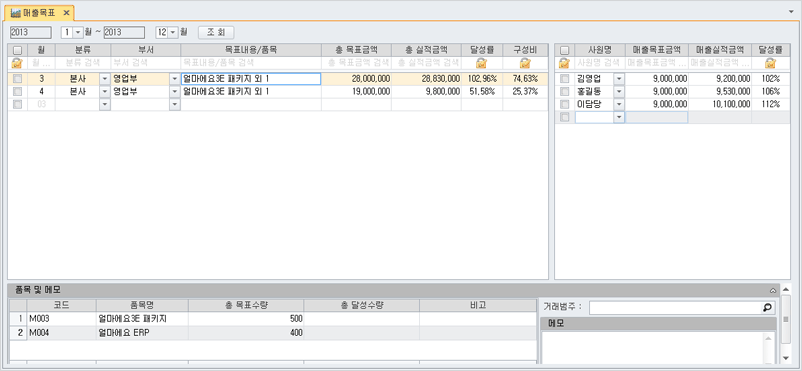Click bottom panel scrollbar thumb
Screen dimensions: 802x371
point(786,319)
